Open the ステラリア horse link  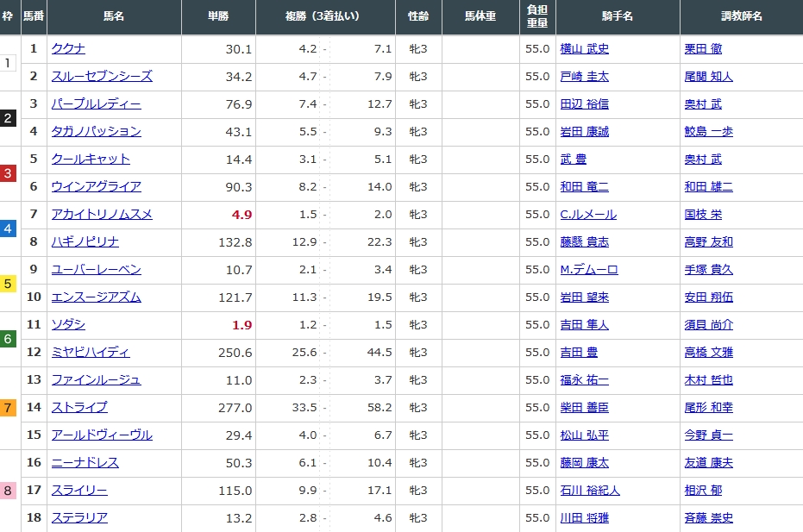point(79,518)
